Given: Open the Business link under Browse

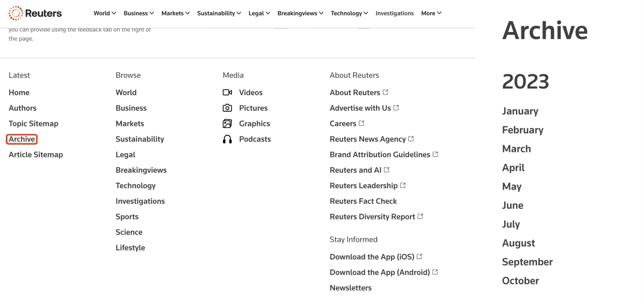Looking at the screenshot, I should [131, 108].
